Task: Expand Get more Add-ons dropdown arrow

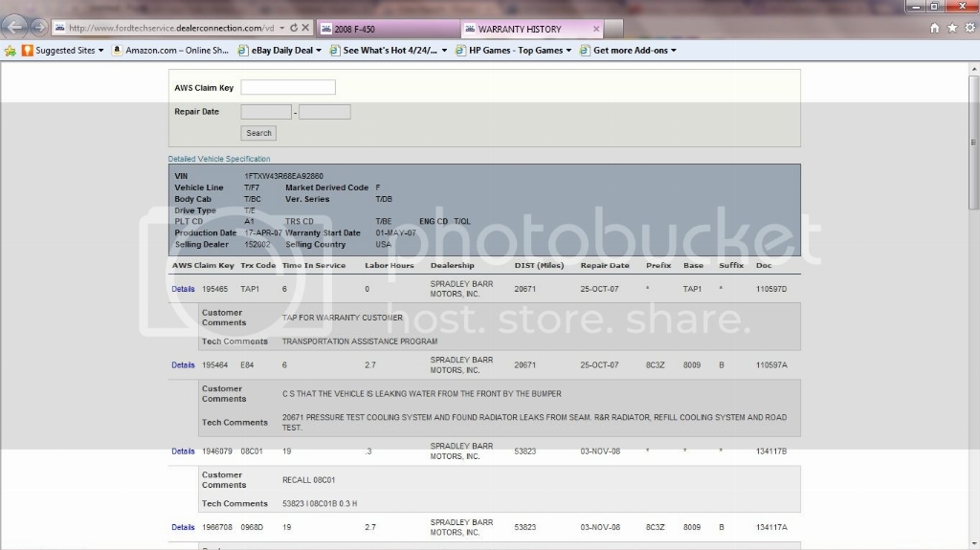Action: point(674,51)
